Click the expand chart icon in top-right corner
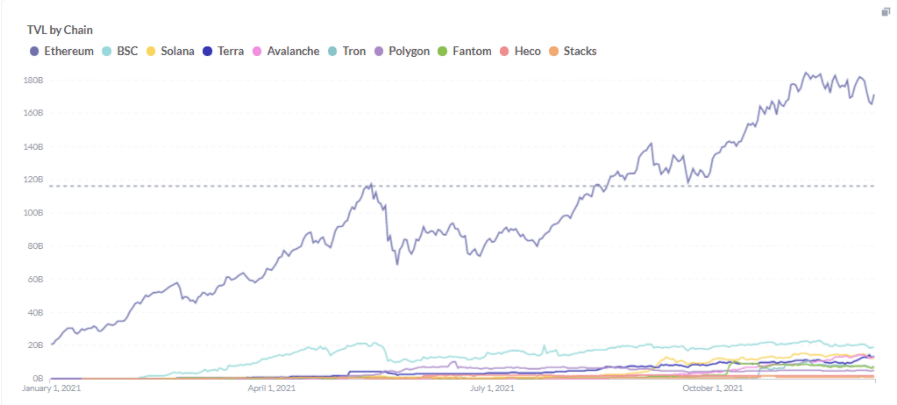The height and width of the screenshot is (405, 897). point(886,12)
